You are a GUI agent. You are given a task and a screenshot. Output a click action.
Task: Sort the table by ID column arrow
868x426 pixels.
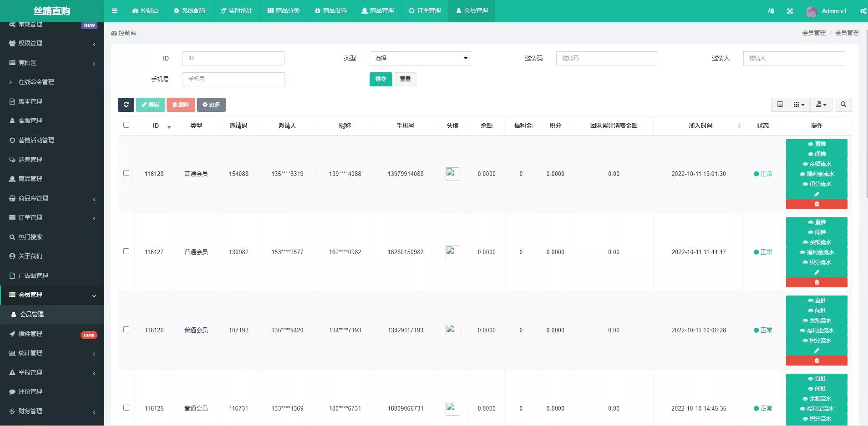[168, 128]
